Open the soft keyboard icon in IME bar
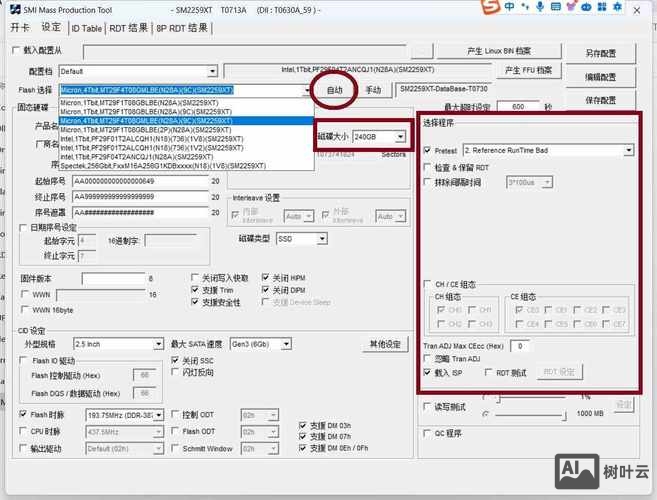The width and height of the screenshot is (657, 500). click(557, 8)
